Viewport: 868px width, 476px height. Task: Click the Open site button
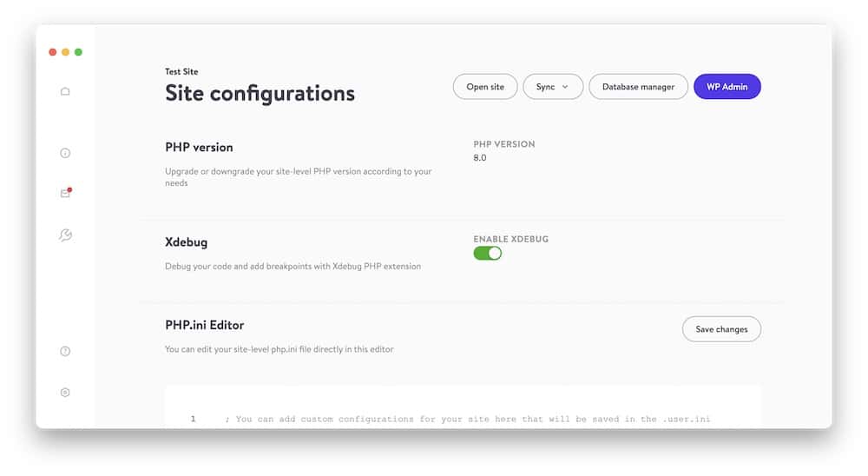(485, 87)
